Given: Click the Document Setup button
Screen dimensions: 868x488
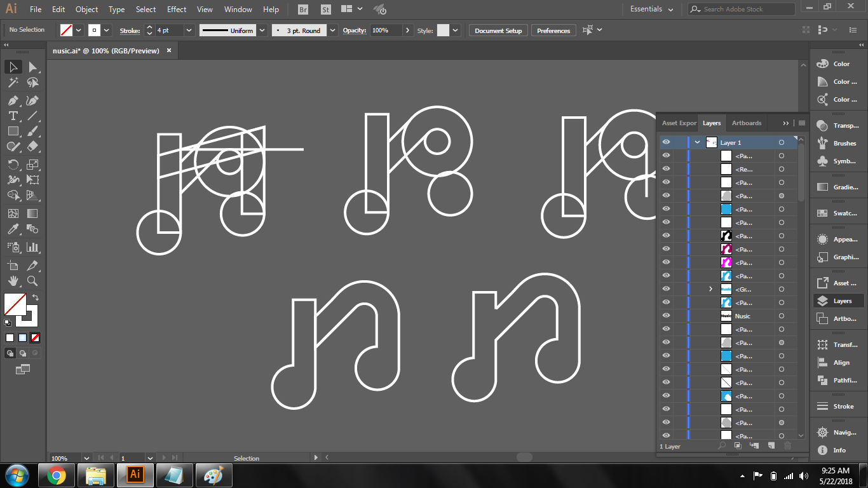Looking at the screenshot, I should 498,30.
